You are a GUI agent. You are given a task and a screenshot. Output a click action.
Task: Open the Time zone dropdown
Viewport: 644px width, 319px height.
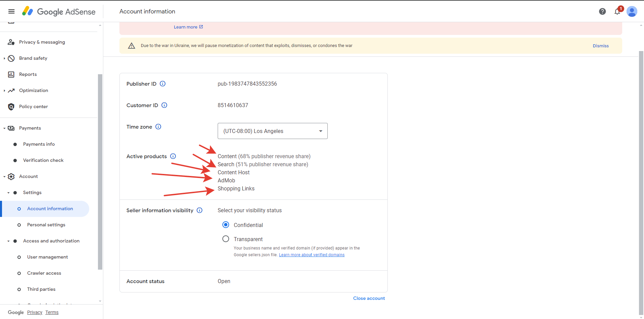point(273,131)
